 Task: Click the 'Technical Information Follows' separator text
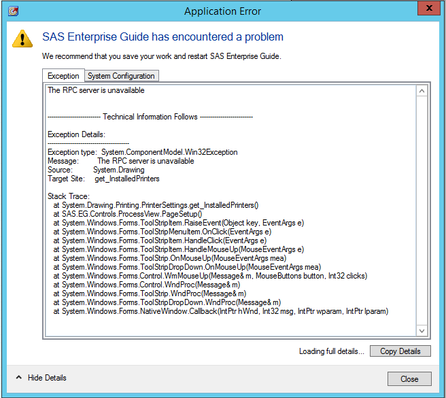(150, 117)
